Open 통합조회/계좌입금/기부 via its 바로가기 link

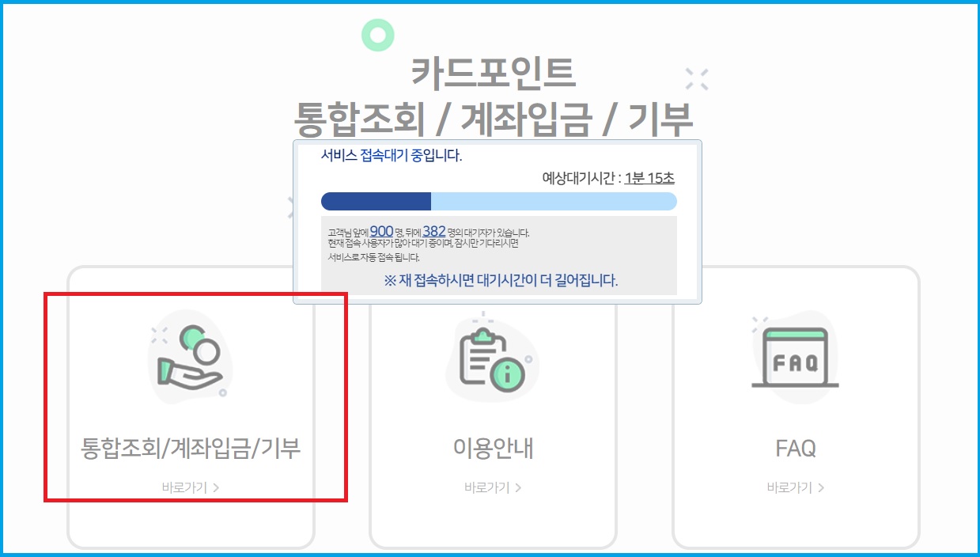click(x=190, y=488)
